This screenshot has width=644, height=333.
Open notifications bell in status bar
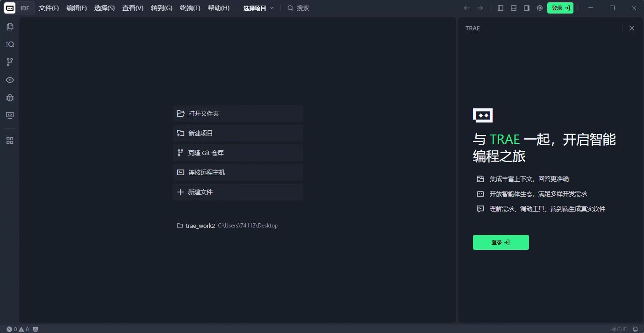(635, 329)
